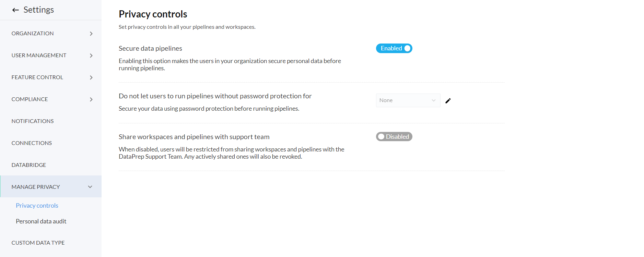Expand the Organization section chevron

click(91, 34)
